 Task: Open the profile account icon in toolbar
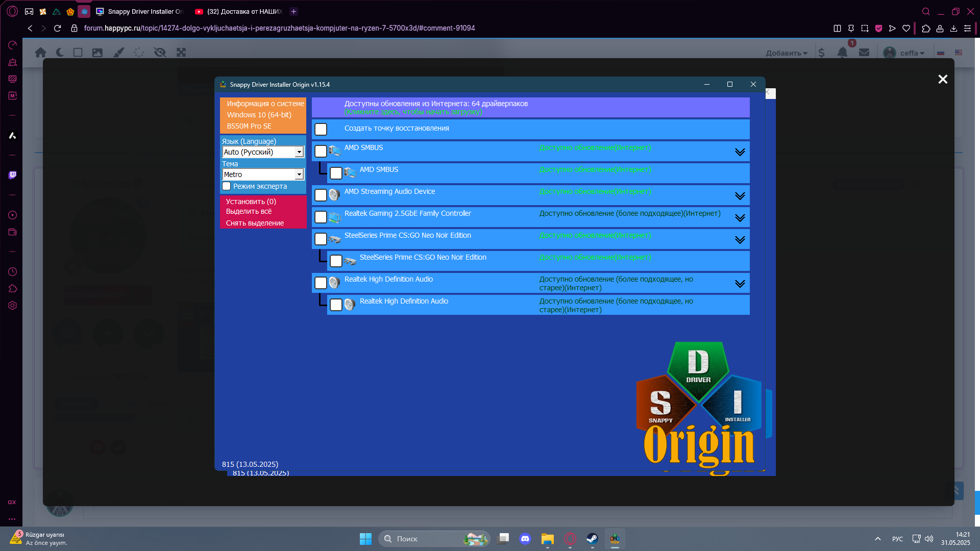940,28
